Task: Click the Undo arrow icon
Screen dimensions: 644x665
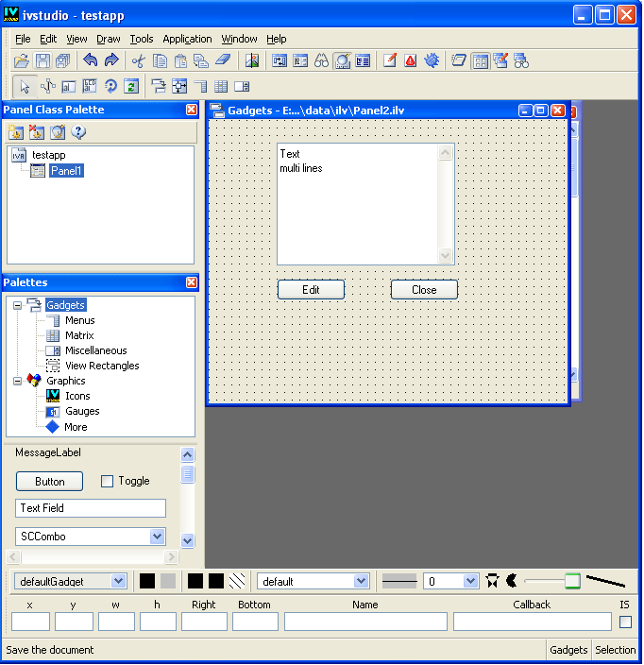Action: [91, 61]
